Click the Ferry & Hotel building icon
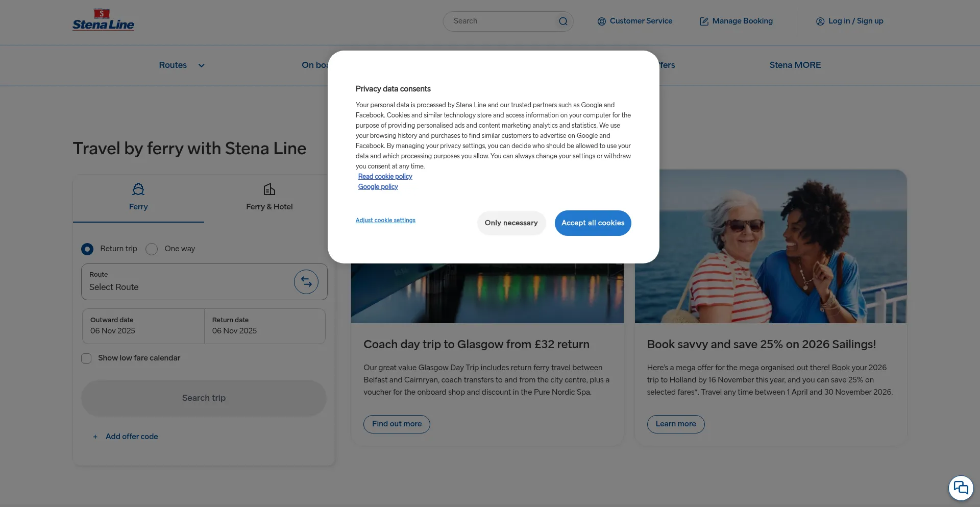980x507 pixels. click(x=269, y=189)
